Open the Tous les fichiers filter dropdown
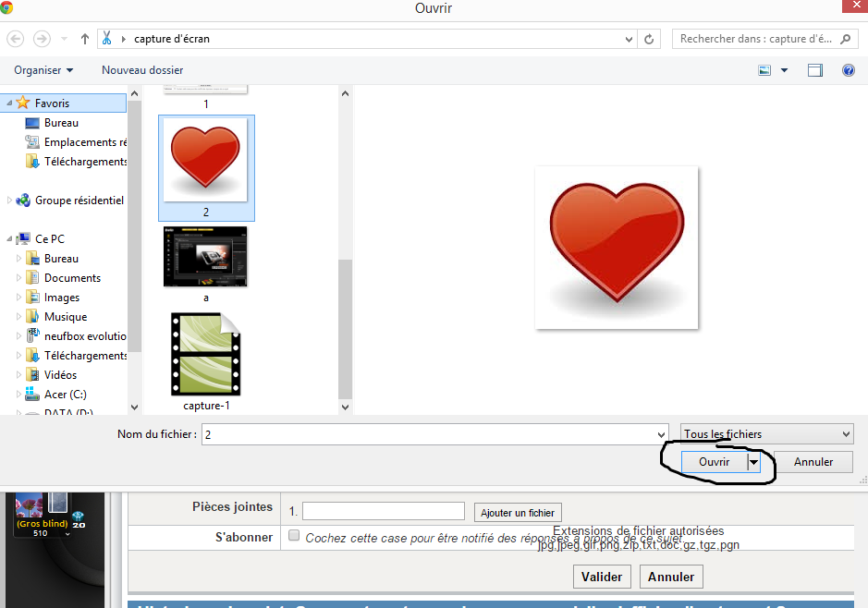Image resolution: width=868 pixels, height=608 pixels. (x=766, y=434)
